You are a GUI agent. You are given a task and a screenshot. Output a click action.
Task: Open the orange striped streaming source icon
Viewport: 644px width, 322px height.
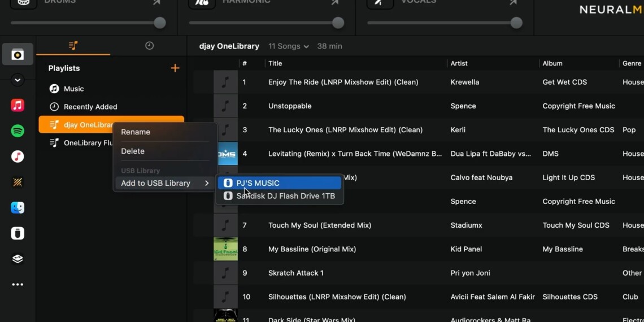pos(18,182)
